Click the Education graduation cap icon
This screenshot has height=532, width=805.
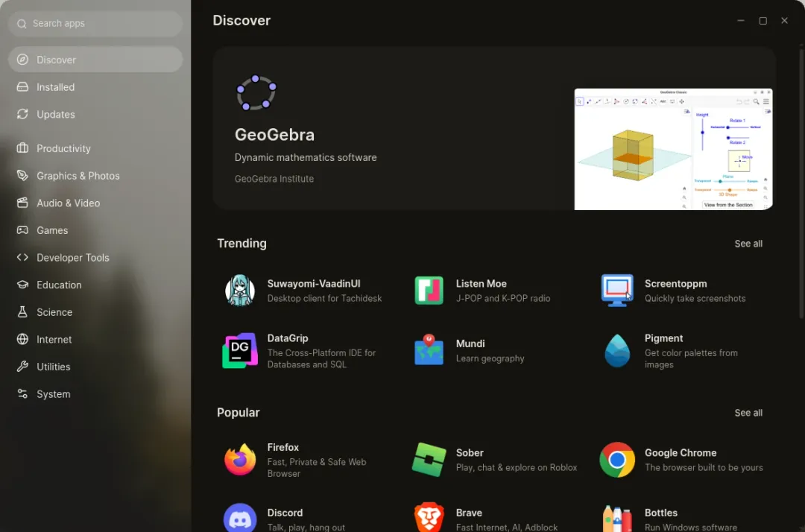coord(22,284)
